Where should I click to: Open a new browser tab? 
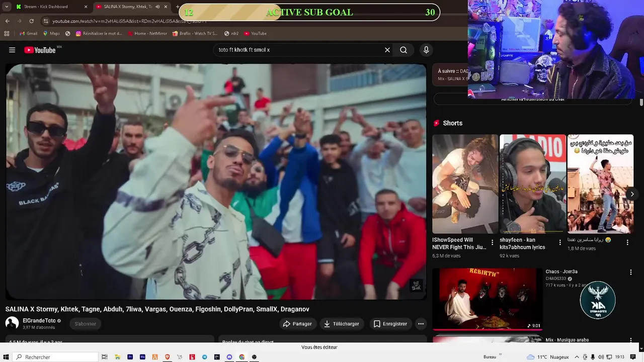(177, 7)
